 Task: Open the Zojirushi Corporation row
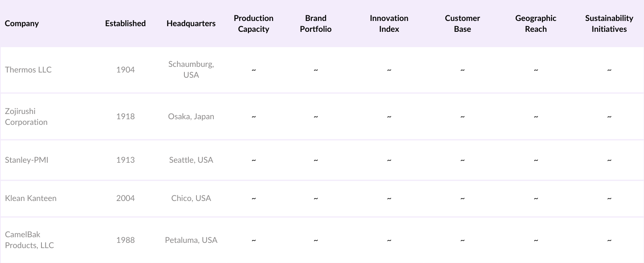(x=26, y=116)
